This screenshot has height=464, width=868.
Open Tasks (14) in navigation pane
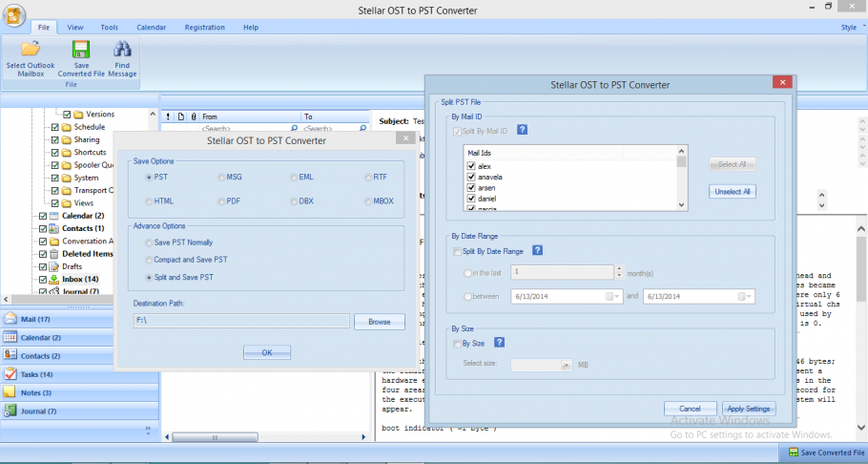(x=38, y=374)
